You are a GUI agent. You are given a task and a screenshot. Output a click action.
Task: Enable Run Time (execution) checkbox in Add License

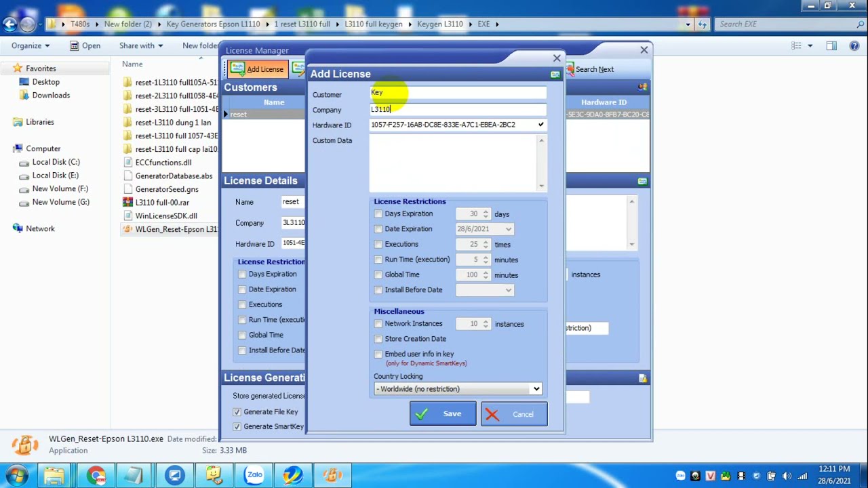point(378,260)
